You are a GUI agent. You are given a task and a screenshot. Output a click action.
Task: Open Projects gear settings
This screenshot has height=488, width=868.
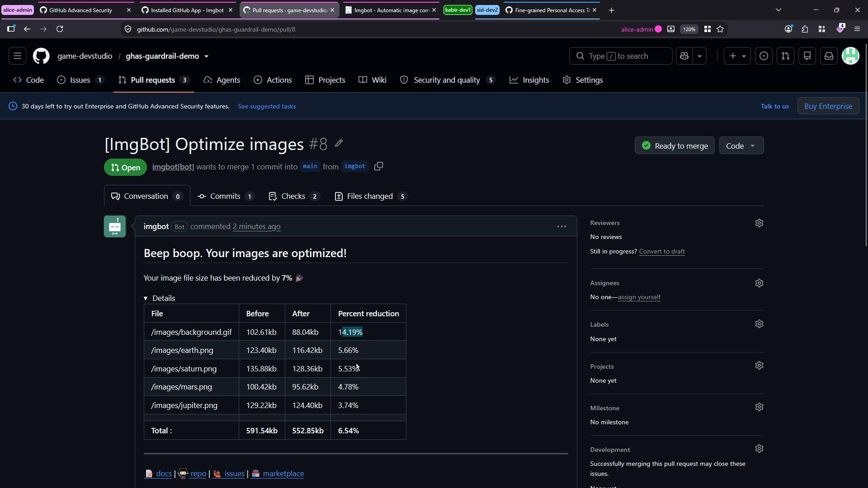pyautogui.click(x=759, y=366)
